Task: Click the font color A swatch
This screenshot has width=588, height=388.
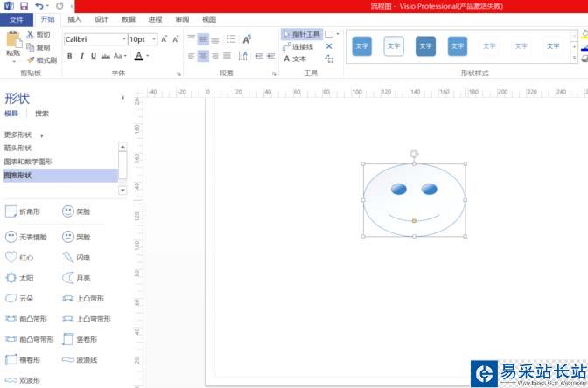Action: point(139,56)
